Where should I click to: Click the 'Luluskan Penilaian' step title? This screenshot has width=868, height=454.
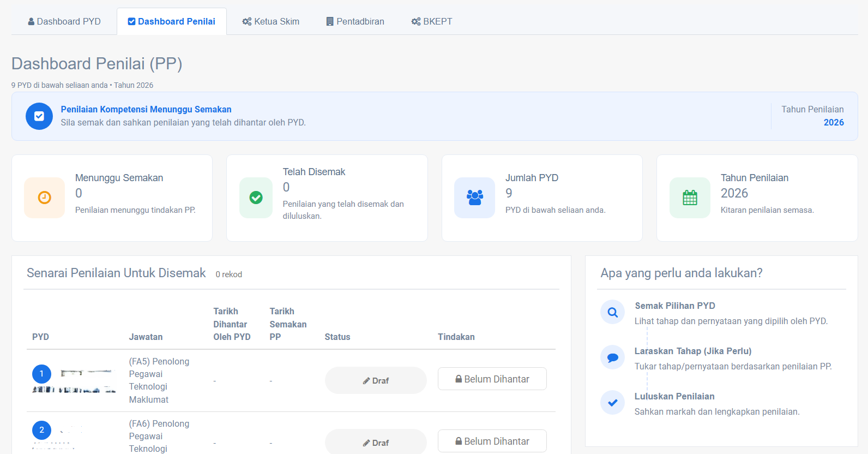tap(674, 396)
